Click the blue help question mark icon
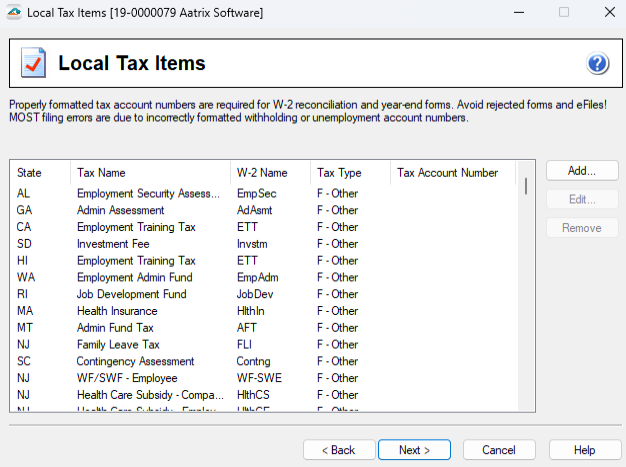Image resolution: width=626 pixels, height=467 pixels. coord(598,64)
